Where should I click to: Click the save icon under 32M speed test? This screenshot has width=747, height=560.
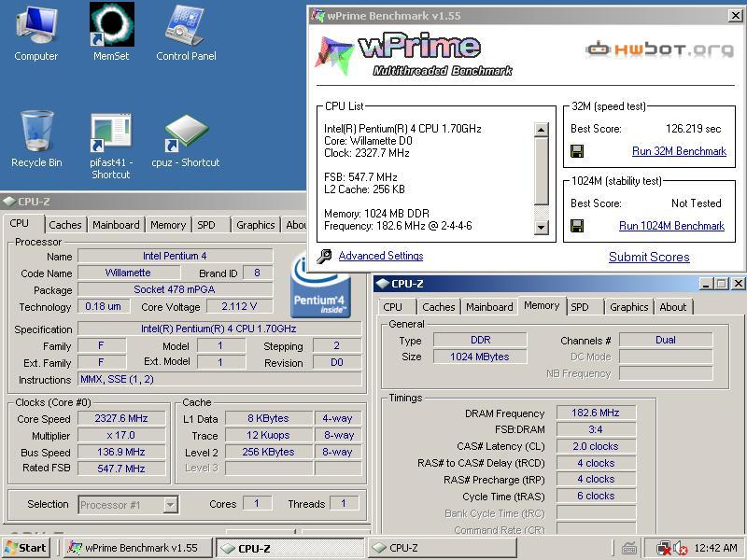[x=577, y=151]
